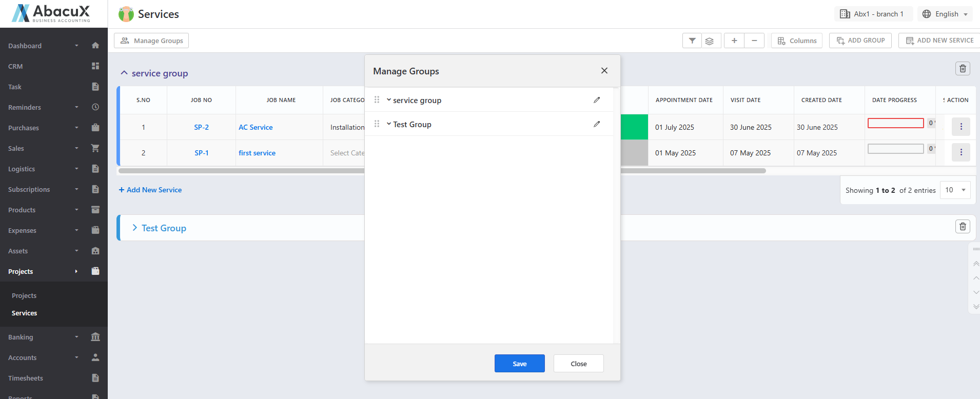Open Projects submenu item in sidebar
Image resolution: width=980 pixels, height=399 pixels.
(24, 295)
